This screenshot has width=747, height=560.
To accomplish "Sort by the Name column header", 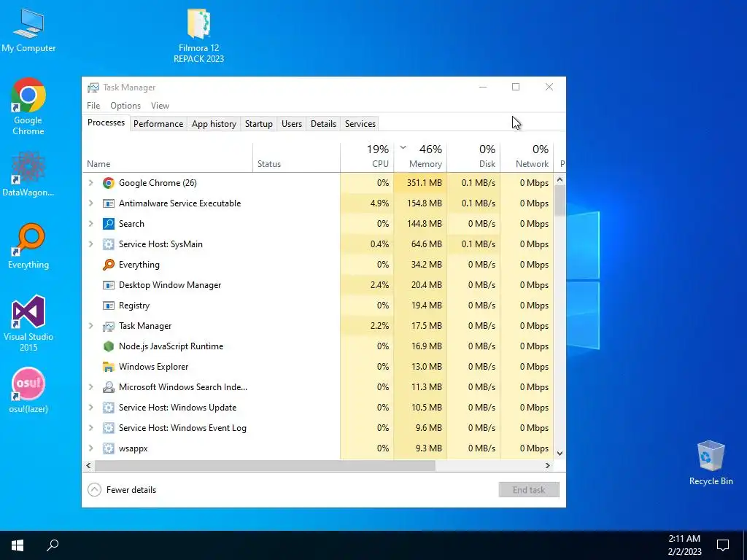I will pyautogui.click(x=167, y=157).
